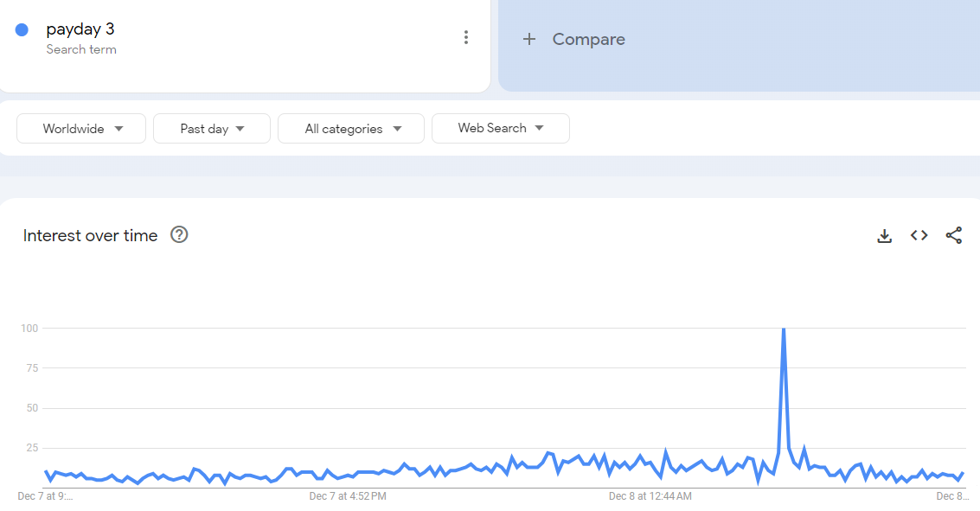Expand the Worldwide region dropdown
The width and height of the screenshot is (980, 511).
pos(81,129)
